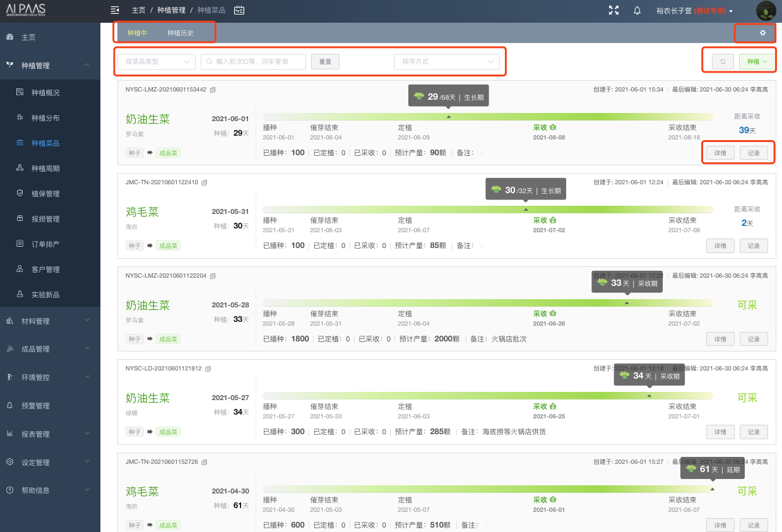Open the settings gear on the tab bar
782x532 pixels.
[762, 33]
